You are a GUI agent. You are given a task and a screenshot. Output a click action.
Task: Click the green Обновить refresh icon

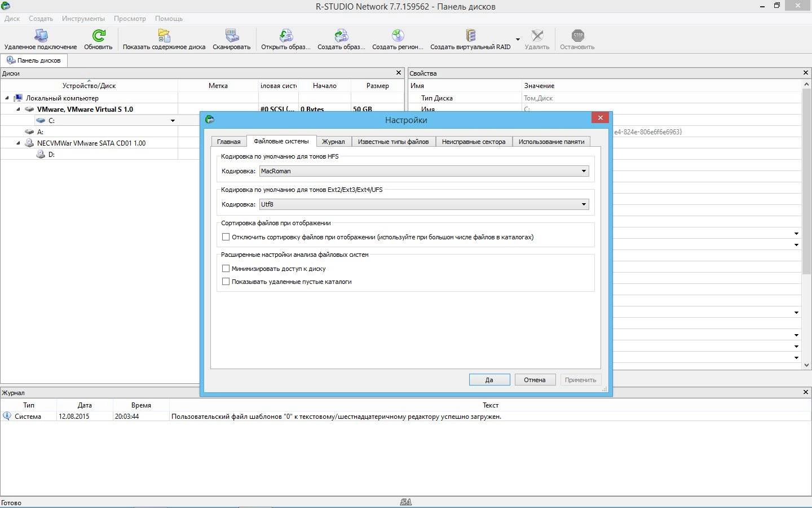(x=98, y=36)
